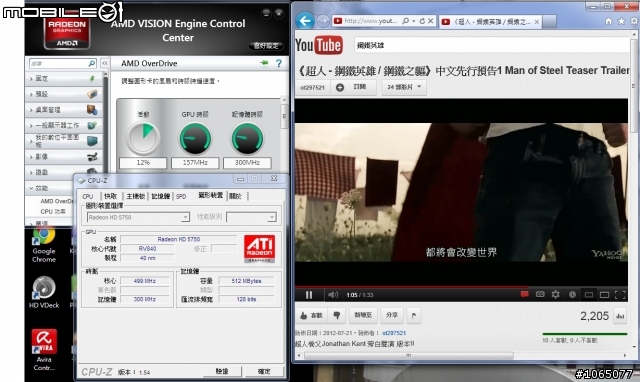Image resolution: width=640 pixels, height=382 pixels.
Task: Click the Add to button below the video
Action: (363, 315)
